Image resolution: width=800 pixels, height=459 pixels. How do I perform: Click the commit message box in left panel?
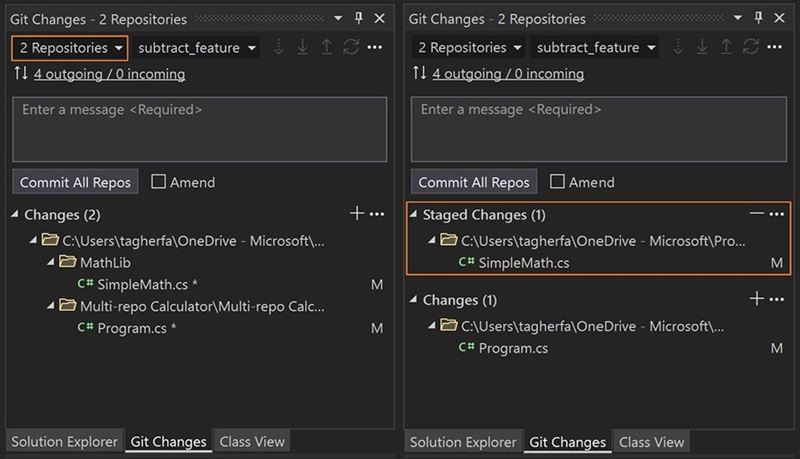pos(199,130)
